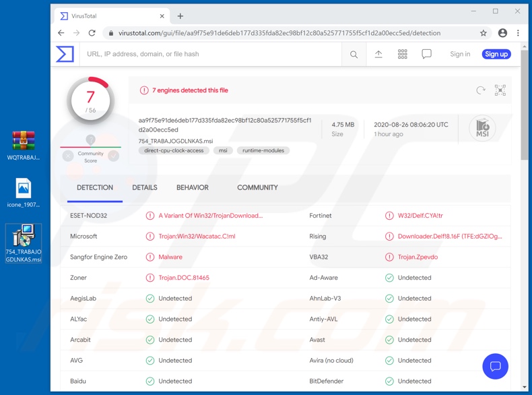Screen dimensions: 532x395
Task: Click the community score question mark
Action: [x=91, y=140]
